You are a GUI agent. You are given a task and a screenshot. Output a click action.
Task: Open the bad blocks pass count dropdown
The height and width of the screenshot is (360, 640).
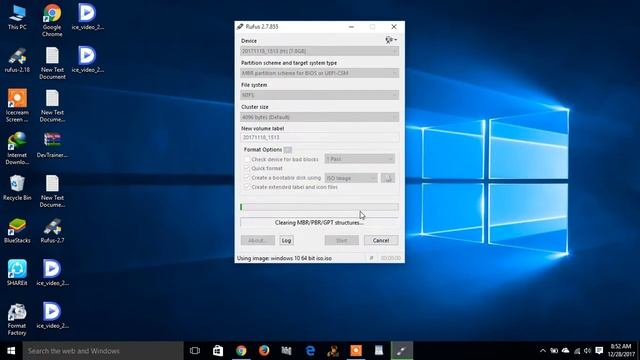tap(360, 159)
